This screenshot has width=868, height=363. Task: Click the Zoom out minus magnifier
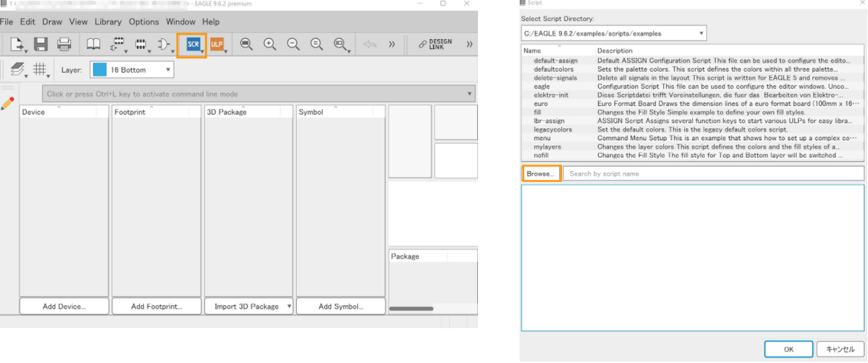[293, 44]
